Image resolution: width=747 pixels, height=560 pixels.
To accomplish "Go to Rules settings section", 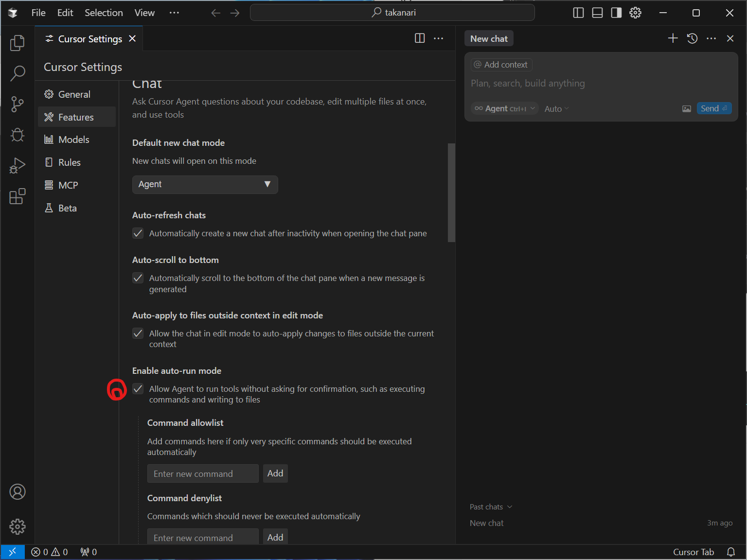I will [77, 162].
